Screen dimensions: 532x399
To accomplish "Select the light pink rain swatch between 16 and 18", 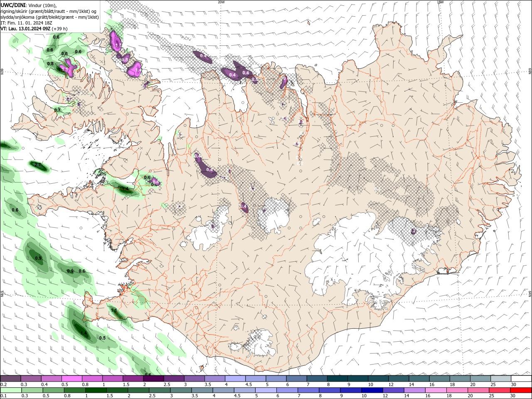I will [436, 390].
